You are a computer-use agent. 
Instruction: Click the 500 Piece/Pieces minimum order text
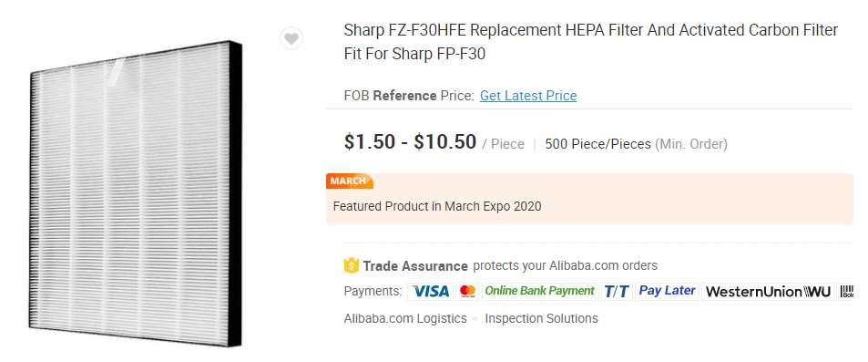pyautogui.click(x=636, y=144)
